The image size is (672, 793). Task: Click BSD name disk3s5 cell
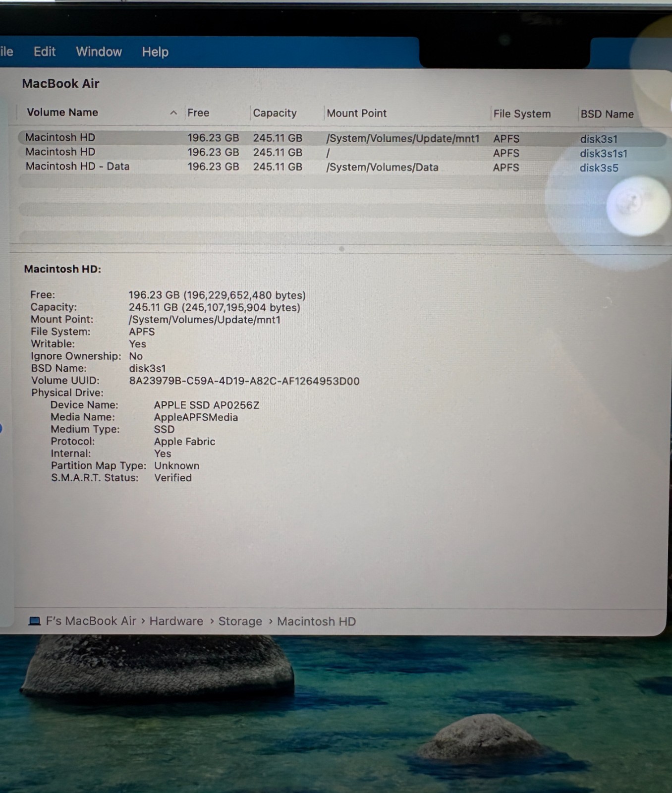(x=599, y=168)
